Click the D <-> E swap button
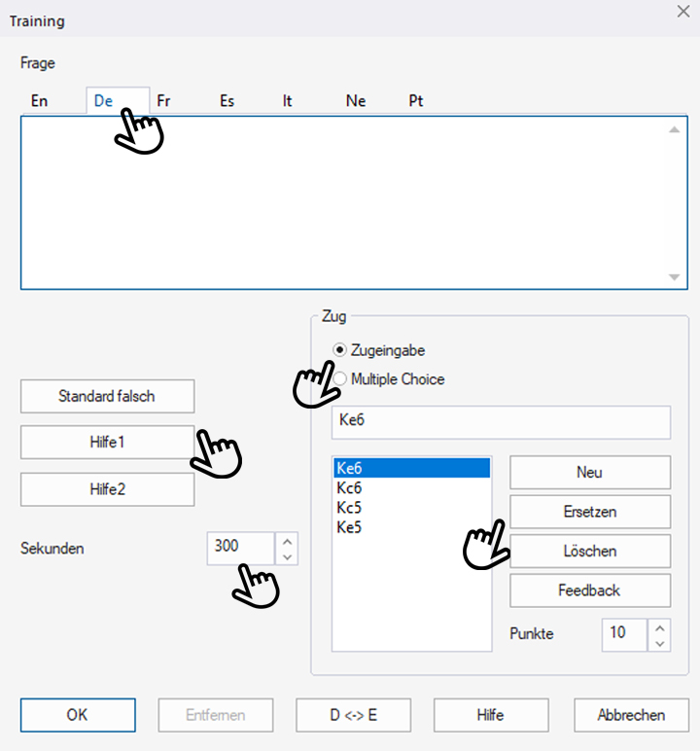Viewport: 700px width, 751px height. tap(353, 715)
